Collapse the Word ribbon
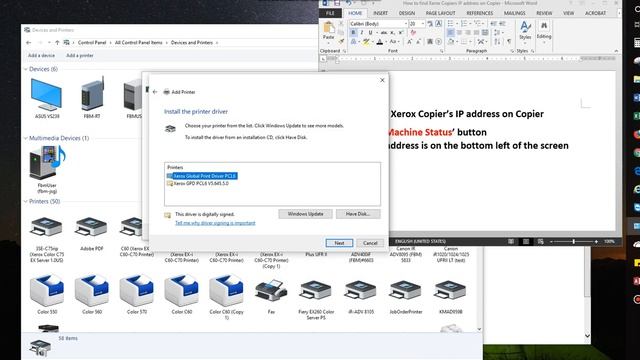640x360 pixels. tap(616, 51)
